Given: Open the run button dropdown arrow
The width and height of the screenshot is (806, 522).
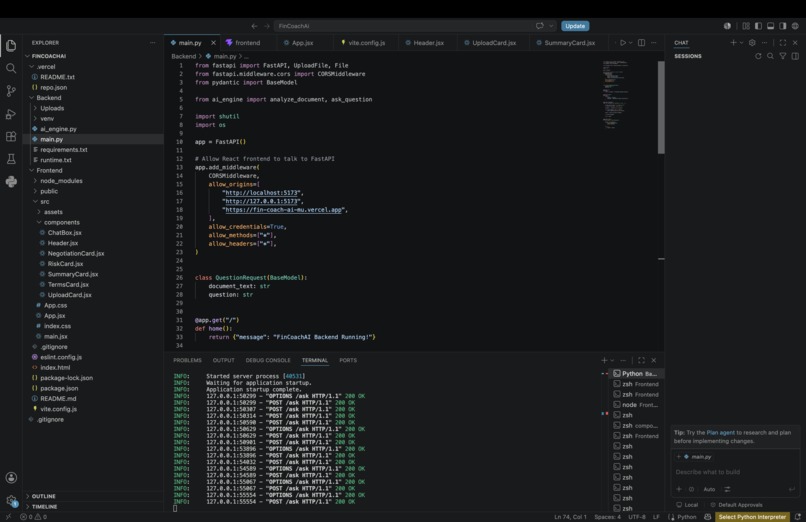Looking at the screenshot, I should pyautogui.click(x=630, y=43).
